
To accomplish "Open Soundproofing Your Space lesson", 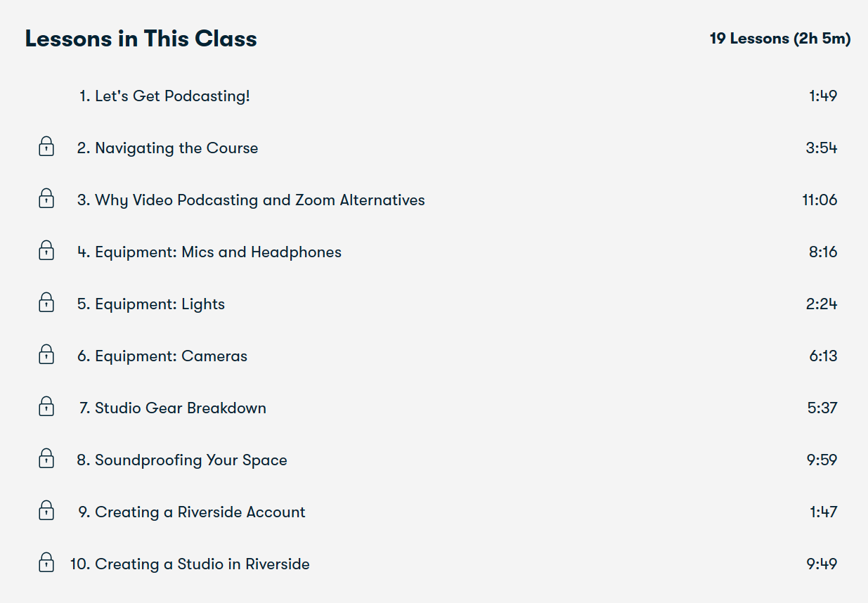I will [182, 460].
